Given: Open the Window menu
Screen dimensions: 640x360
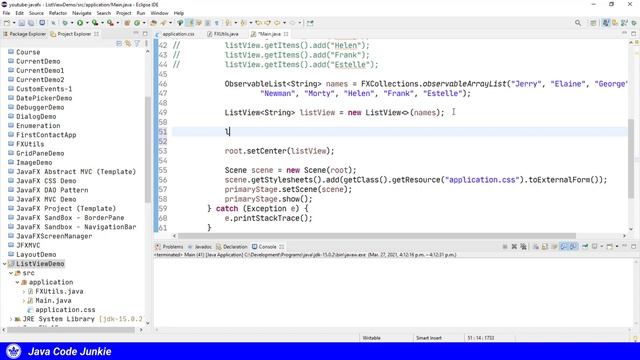Looking at the screenshot, I should click(159, 13).
